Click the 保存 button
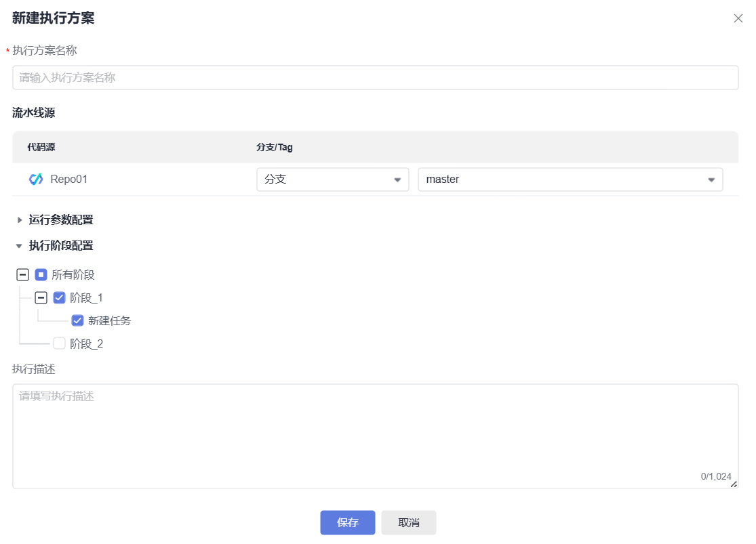The height and width of the screenshot is (544, 756). (347, 523)
